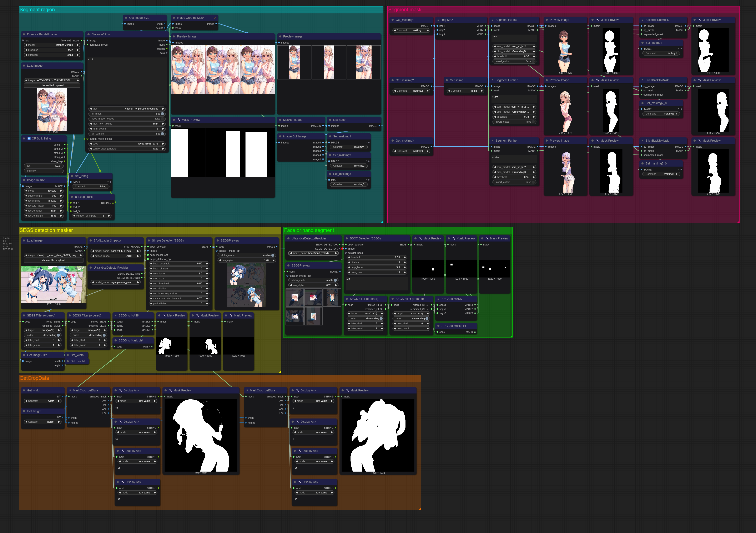Image resolution: width=756 pixels, height=533 pixels.
Task: Click the help question mark on Image Crop By Mask
Action: click(x=215, y=18)
